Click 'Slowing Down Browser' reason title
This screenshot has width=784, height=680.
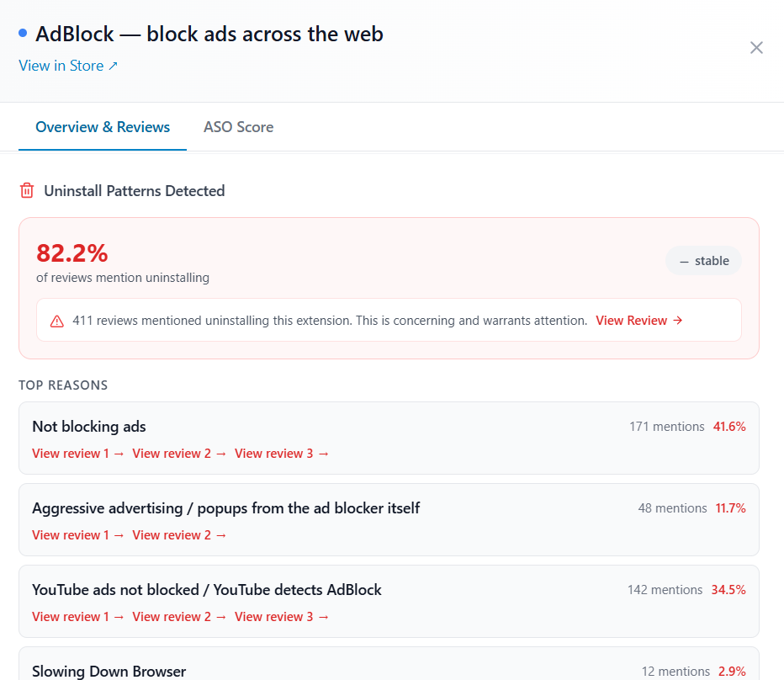point(109,671)
